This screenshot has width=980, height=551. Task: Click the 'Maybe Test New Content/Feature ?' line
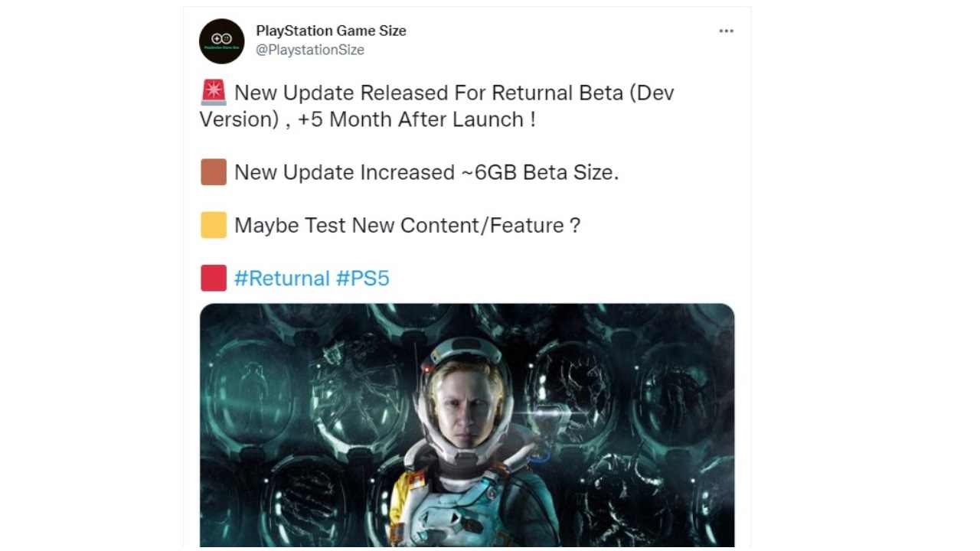407,225
